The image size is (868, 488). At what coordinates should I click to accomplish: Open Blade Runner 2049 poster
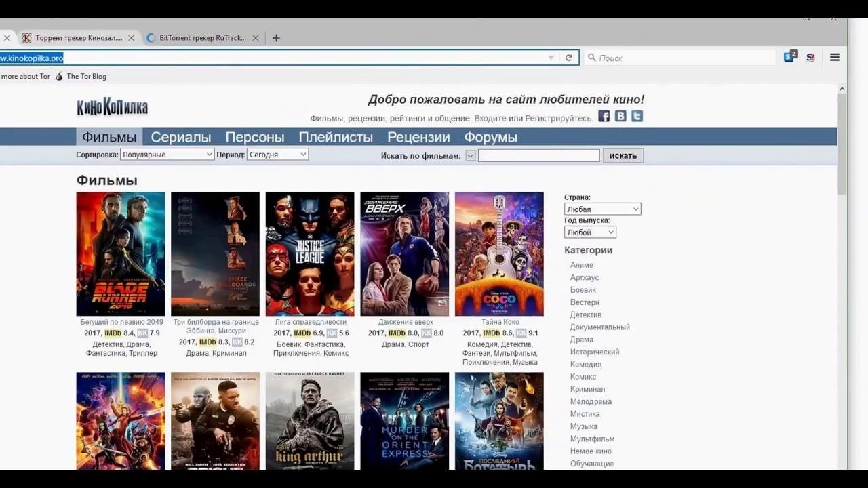click(x=121, y=254)
